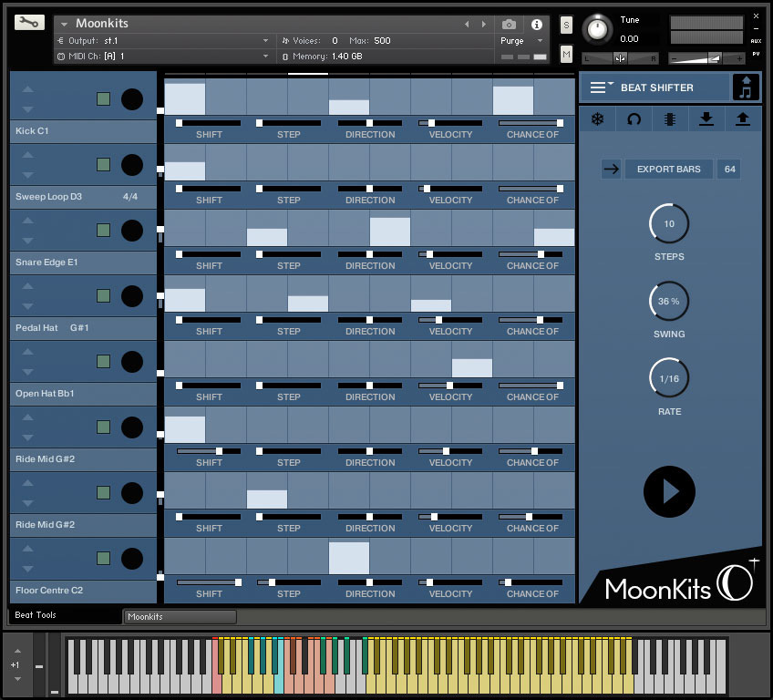
Task: Toggle the M mute button
Action: click(x=566, y=54)
